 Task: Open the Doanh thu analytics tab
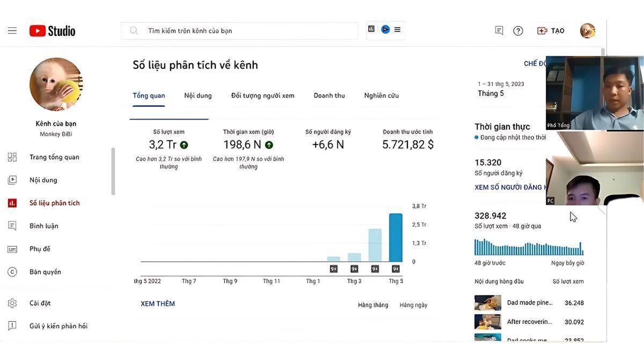pos(329,95)
